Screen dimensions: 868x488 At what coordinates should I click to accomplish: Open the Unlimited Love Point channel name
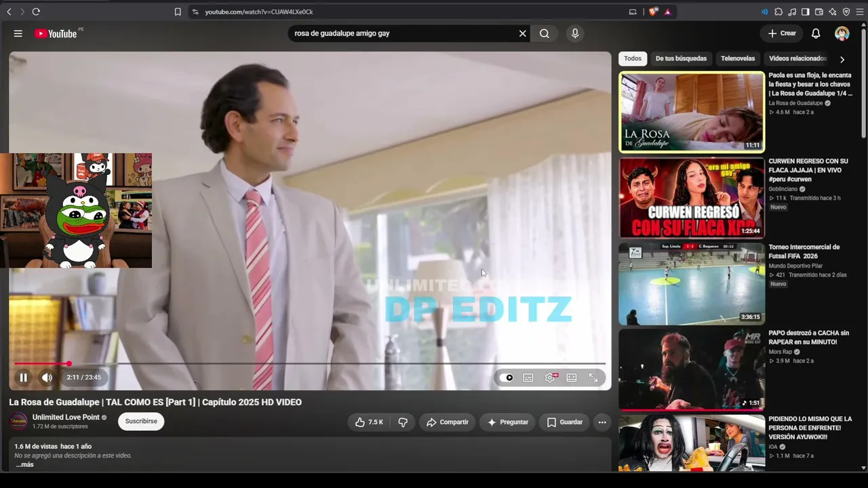coord(66,418)
